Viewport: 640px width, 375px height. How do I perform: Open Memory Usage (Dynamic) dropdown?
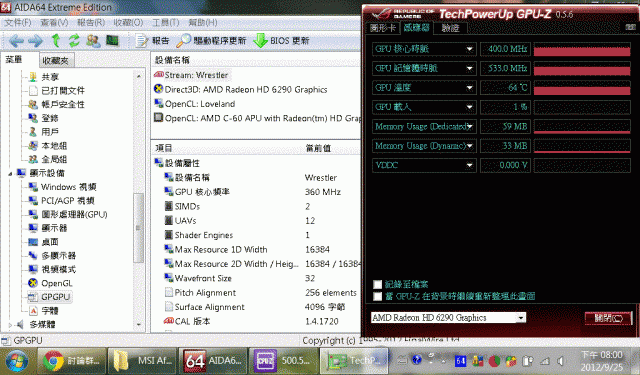[469, 146]
